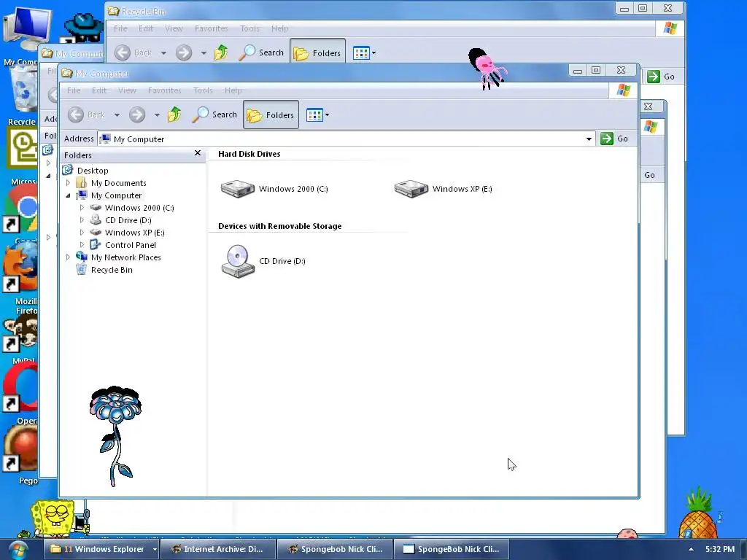747x560 pixels.
Task: Open Address bar dropdown in front window
Action: point(589,139)
